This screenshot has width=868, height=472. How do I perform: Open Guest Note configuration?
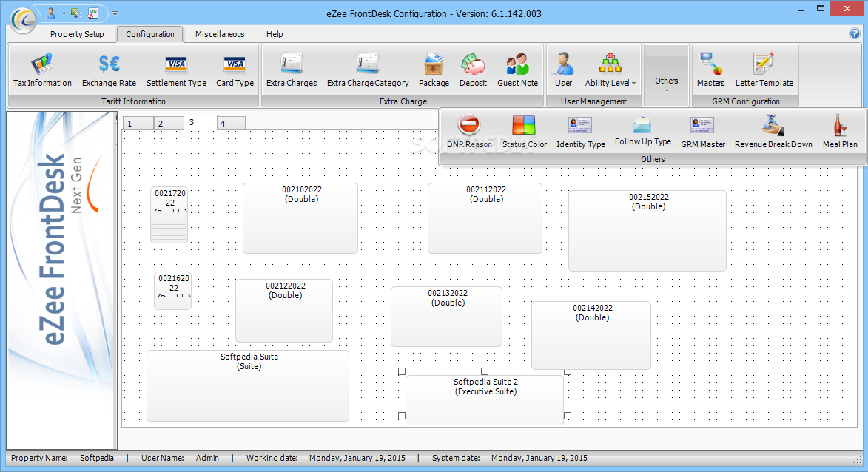click(x=517, y=70)
